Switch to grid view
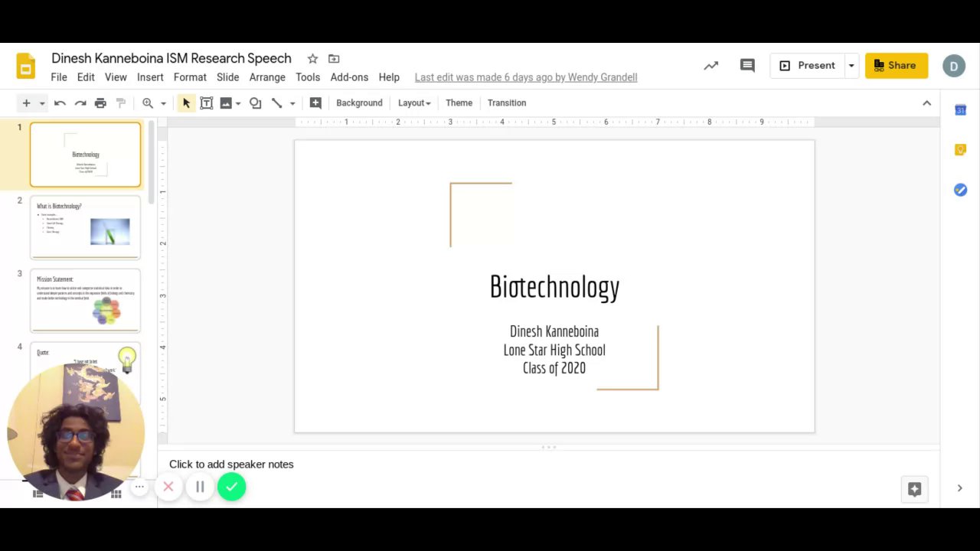 click(116, 494)
